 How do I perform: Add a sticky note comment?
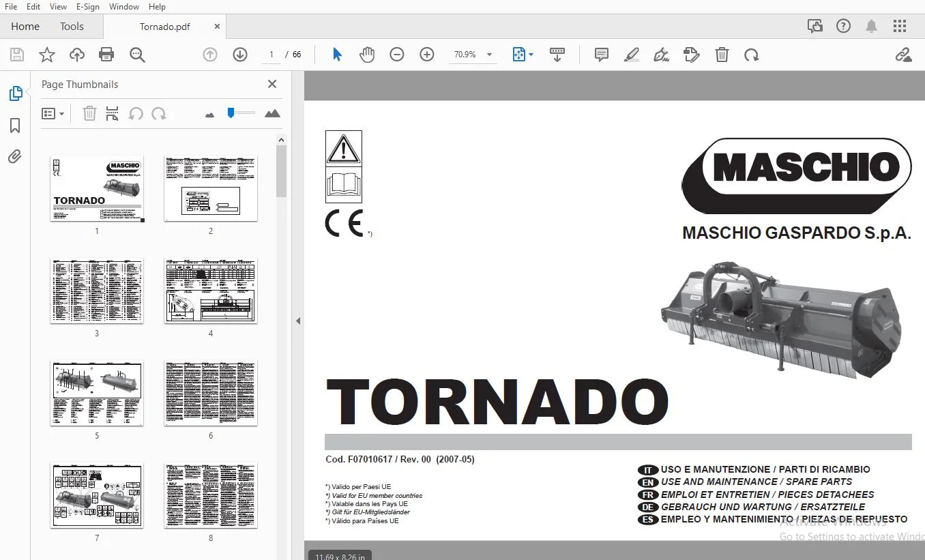602,55
